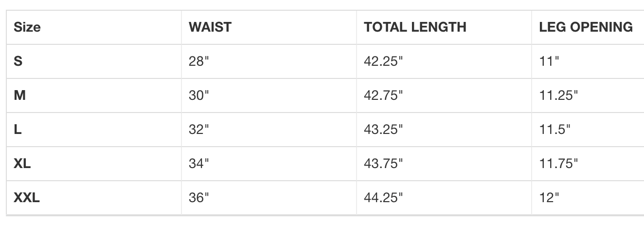Select the 43.25" total length value

pyautogui.click(x=383, y=130)
